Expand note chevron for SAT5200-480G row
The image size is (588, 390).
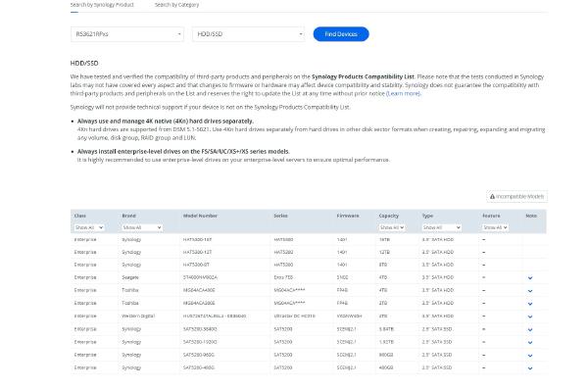click(x=530, y=368)
